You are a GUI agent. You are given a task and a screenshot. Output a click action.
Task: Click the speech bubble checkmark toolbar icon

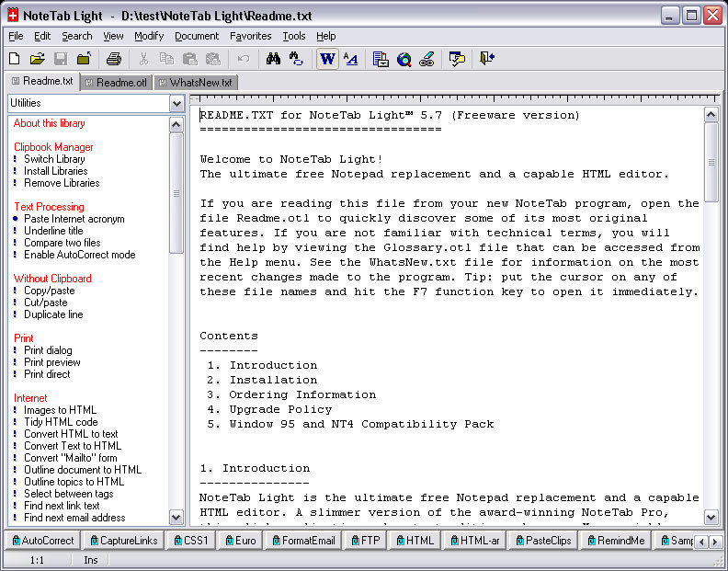(x=457, y=59)
